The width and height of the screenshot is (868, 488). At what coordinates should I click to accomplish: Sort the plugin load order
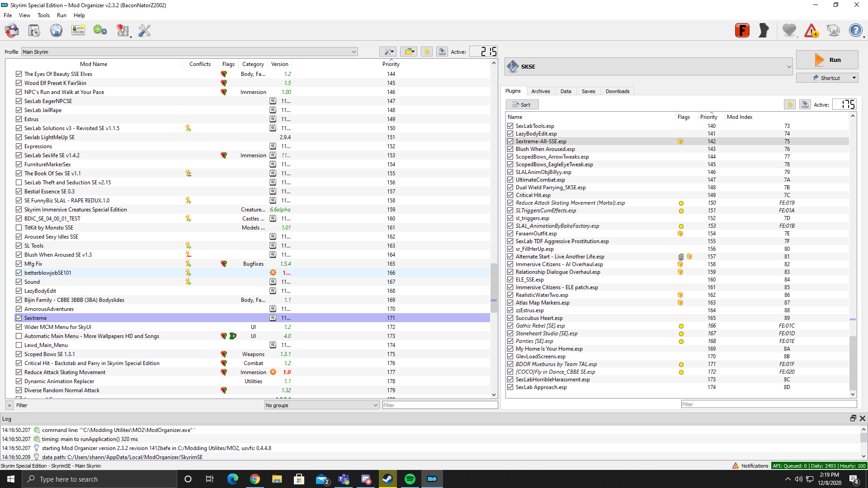coord(522,104)
